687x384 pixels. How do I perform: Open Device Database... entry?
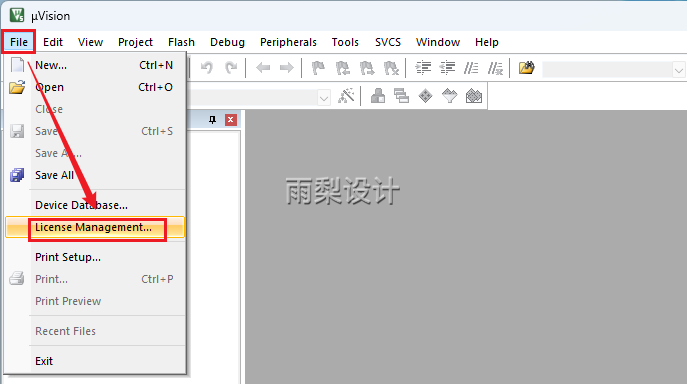(96, 205)
